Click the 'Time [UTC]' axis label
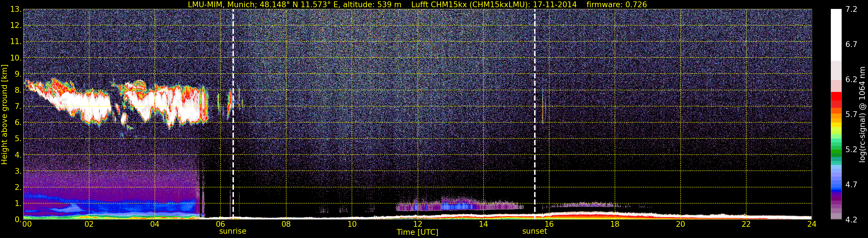The image size is (868, 238). pyautogui.click(x=417, y=232)
